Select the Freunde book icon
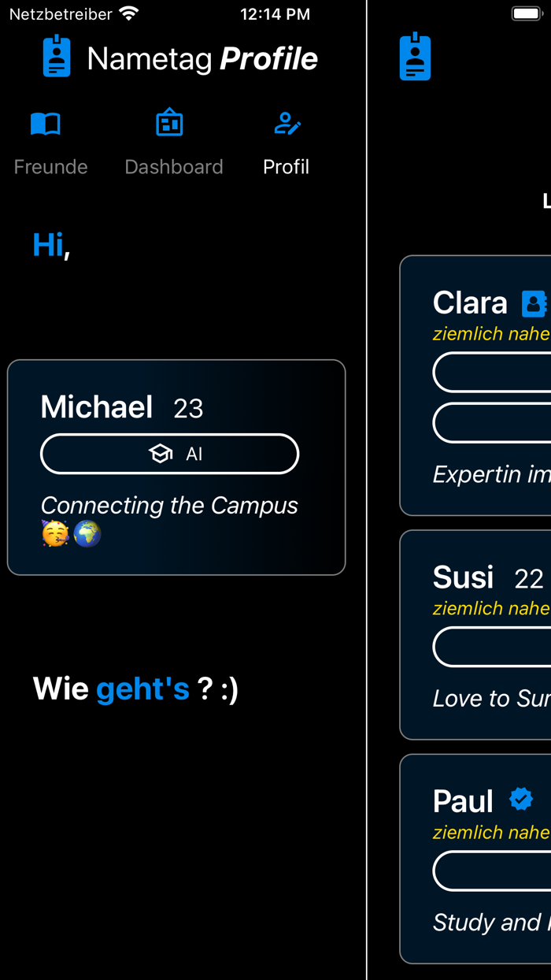Screen dimensions: 551x980 [x=45, y=123]
